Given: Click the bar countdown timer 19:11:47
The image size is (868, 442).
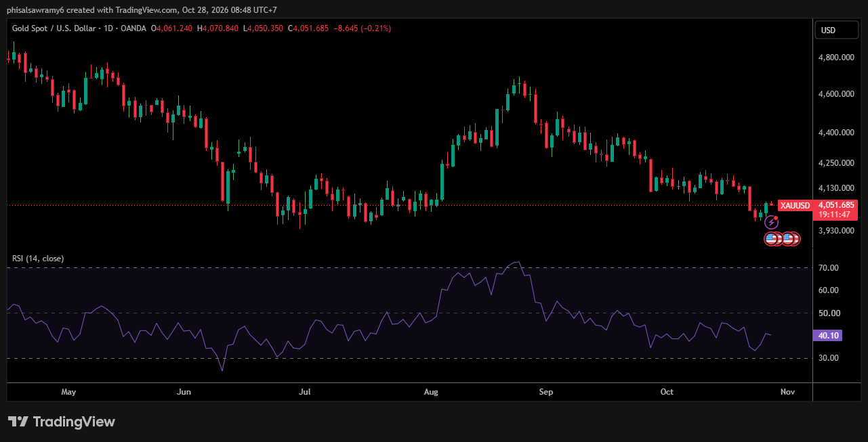Looking at the screenshot, I should coord(835,215).
